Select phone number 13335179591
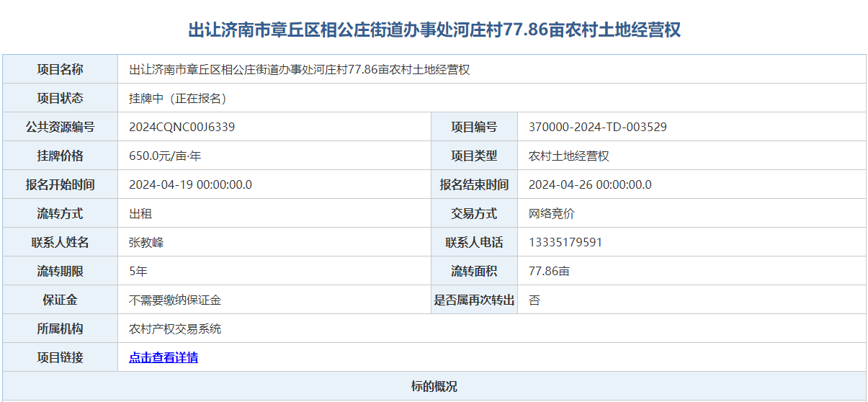Image resolution: width=868 pixels, height=402 pixels. tap(565, 243)
